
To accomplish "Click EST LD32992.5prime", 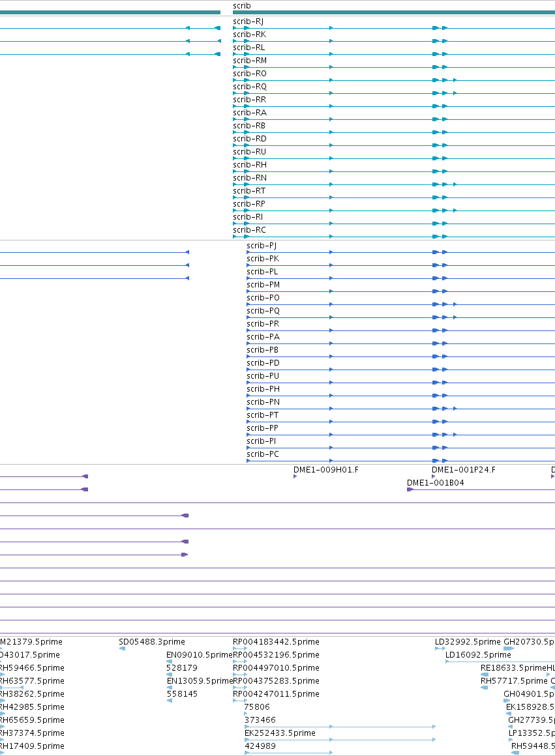I will [468, 642].
